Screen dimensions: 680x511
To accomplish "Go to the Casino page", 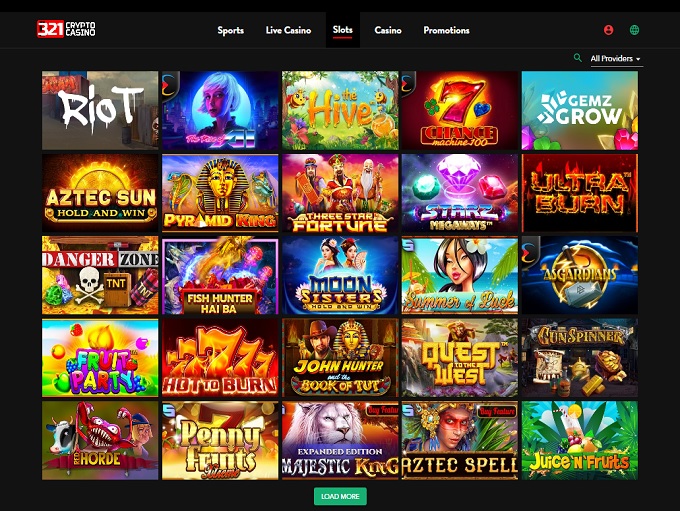I will [x=388, y=30].
